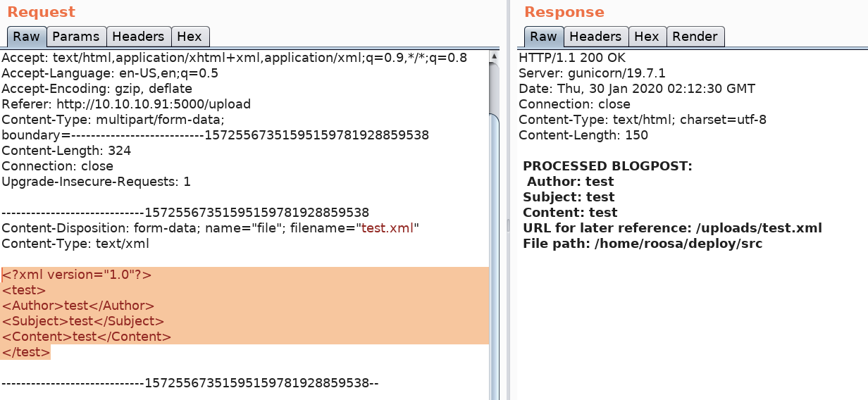This screenshot has height=400, width=868.
Task: Click the HTTP/1.1 200 OK status line
Action: click(572, 58)
